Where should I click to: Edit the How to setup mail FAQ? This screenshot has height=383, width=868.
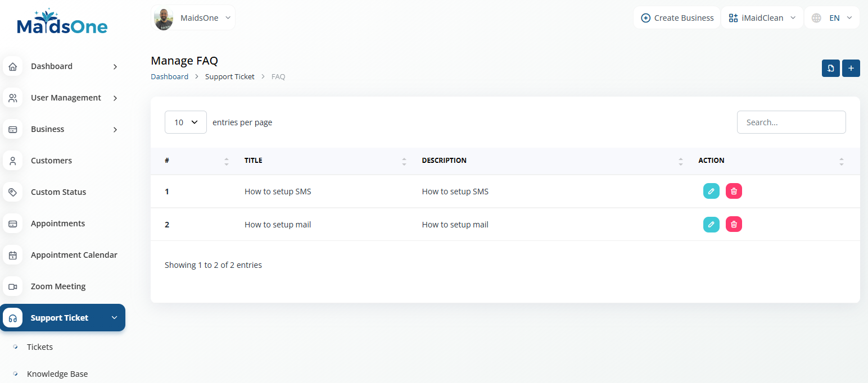[x=711, y=225]
